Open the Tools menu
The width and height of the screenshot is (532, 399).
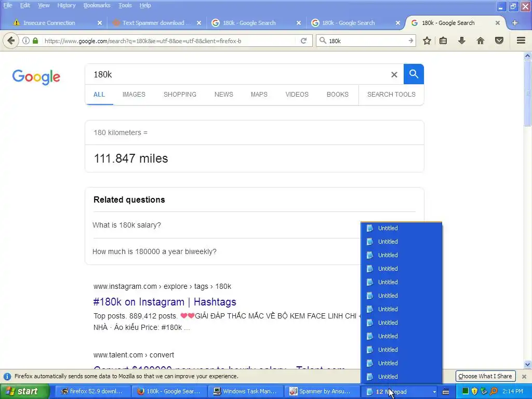coord(125,5)
